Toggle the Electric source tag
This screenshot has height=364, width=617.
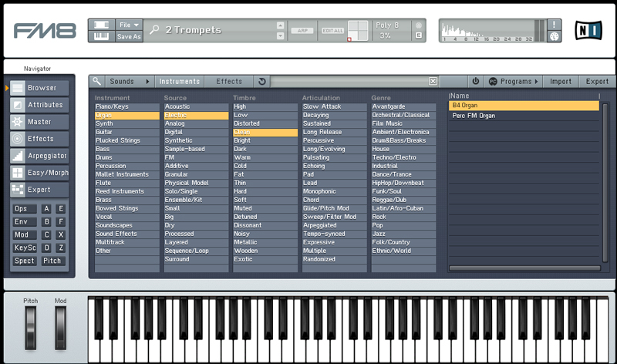tap(196, 116)
